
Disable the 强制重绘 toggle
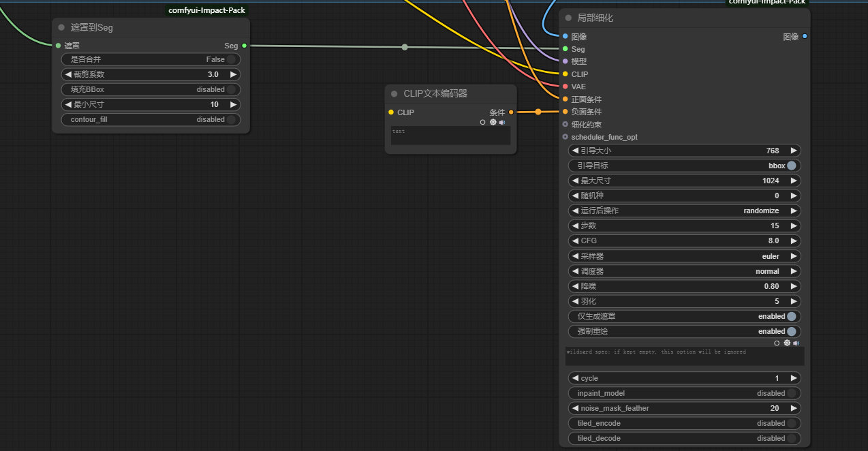click(790, 331)
